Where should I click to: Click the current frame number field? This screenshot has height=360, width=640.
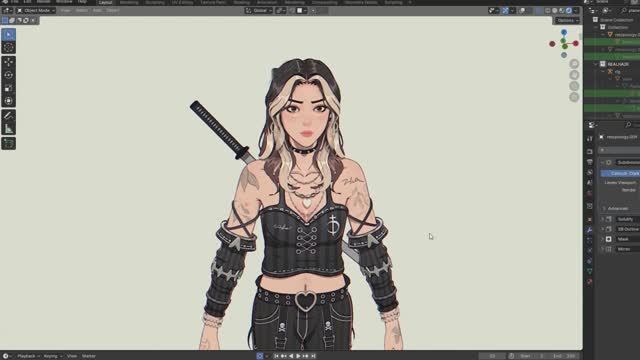point(492,356)
